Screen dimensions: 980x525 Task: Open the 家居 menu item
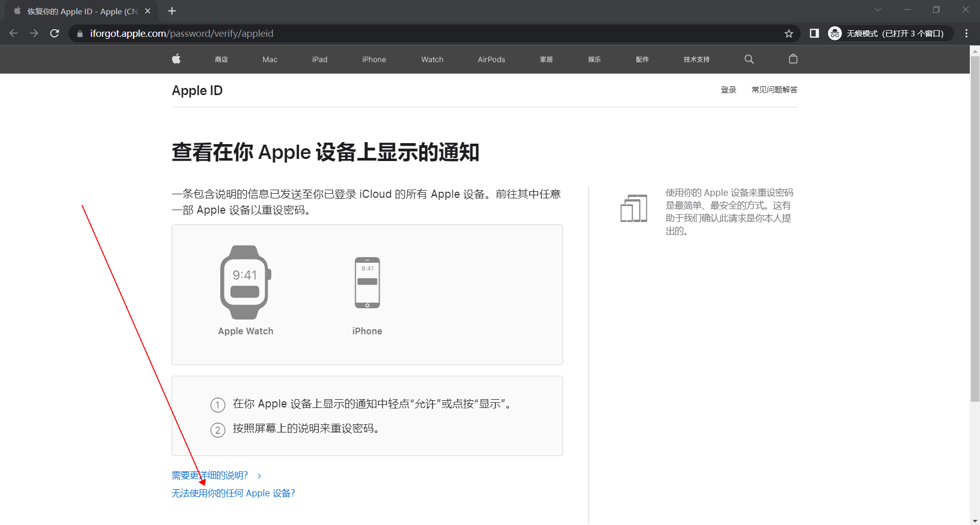(x=546, y=59)
